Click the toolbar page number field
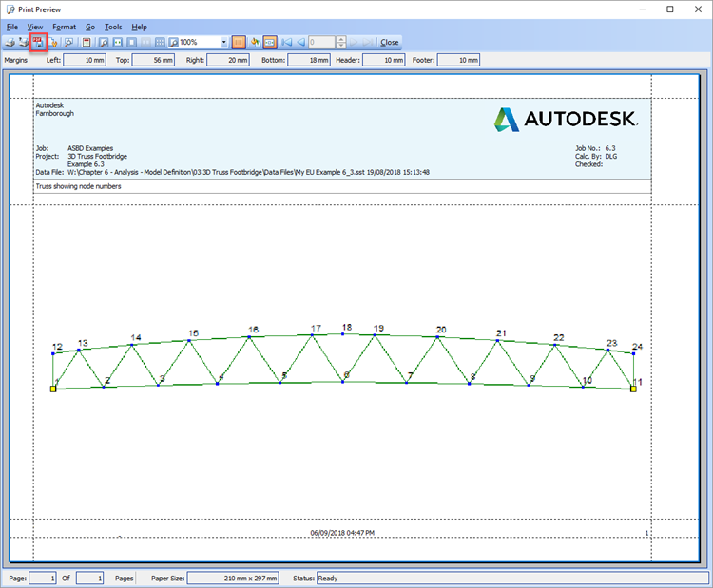Screen dimensions: 713x588 pyautogui.click(x=321, y=42)
